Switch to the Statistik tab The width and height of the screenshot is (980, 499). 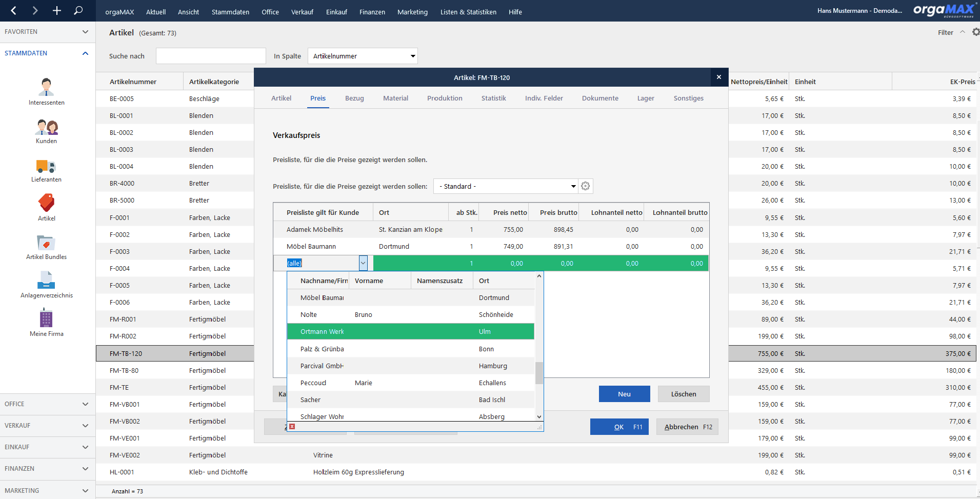493,98
